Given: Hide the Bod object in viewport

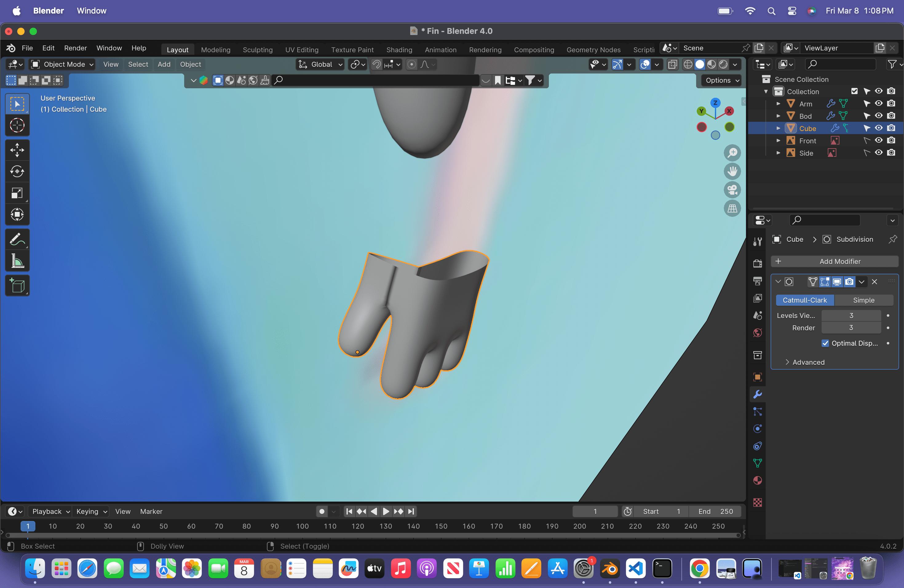Looking at the screenshot, I should tap(878, 115).
